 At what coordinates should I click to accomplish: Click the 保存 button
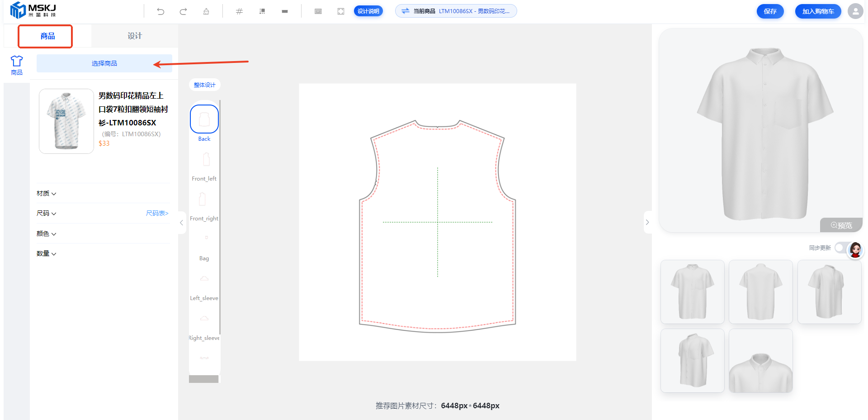pos(770,11)
